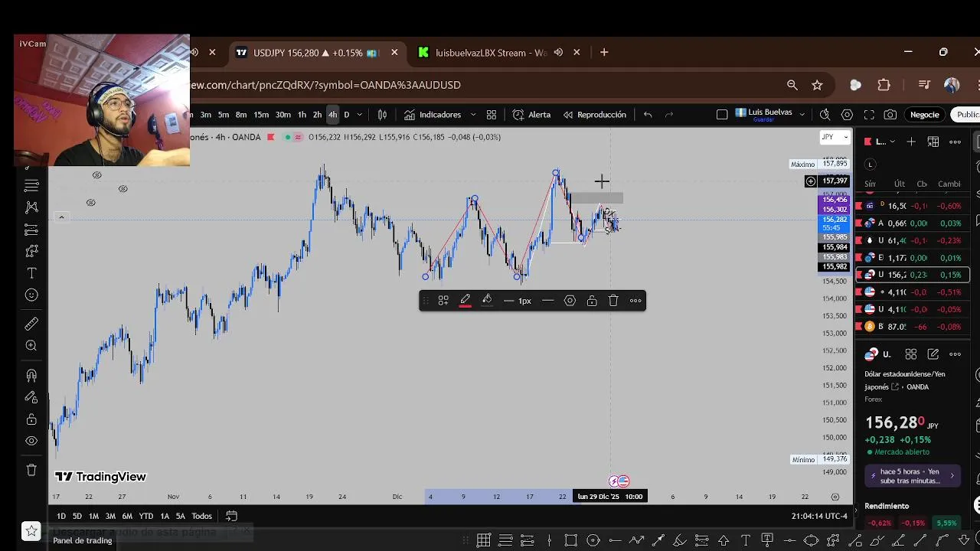
Task: Add symbol to watchlist with plus
Action: (911, 142)
